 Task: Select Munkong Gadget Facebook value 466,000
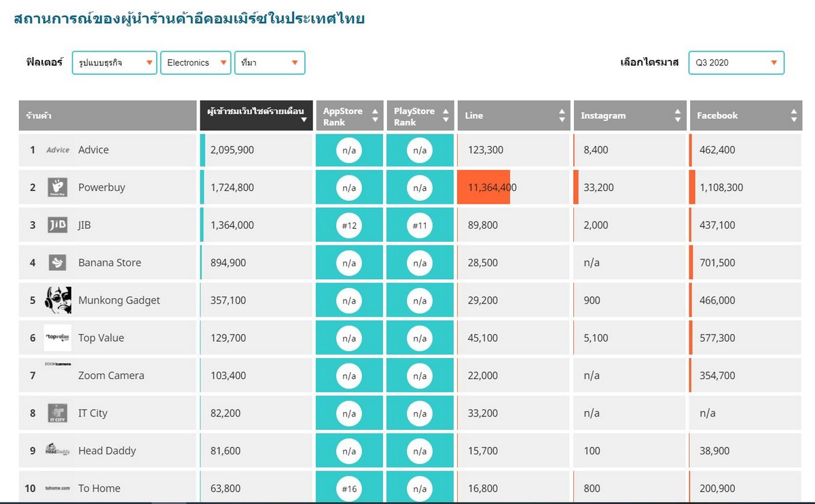coord(717,300)
